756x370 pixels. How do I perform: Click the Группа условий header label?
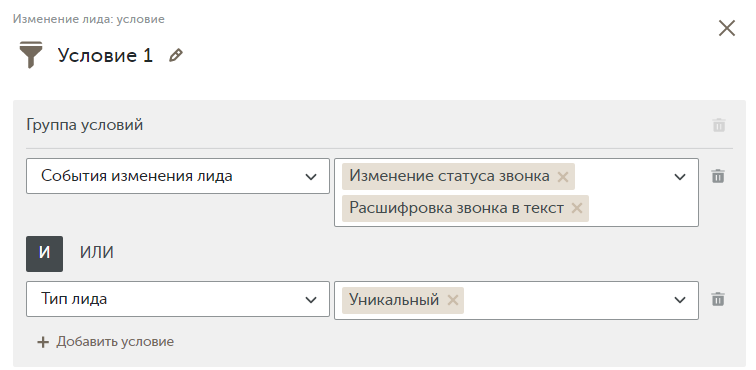coord(84,125)
